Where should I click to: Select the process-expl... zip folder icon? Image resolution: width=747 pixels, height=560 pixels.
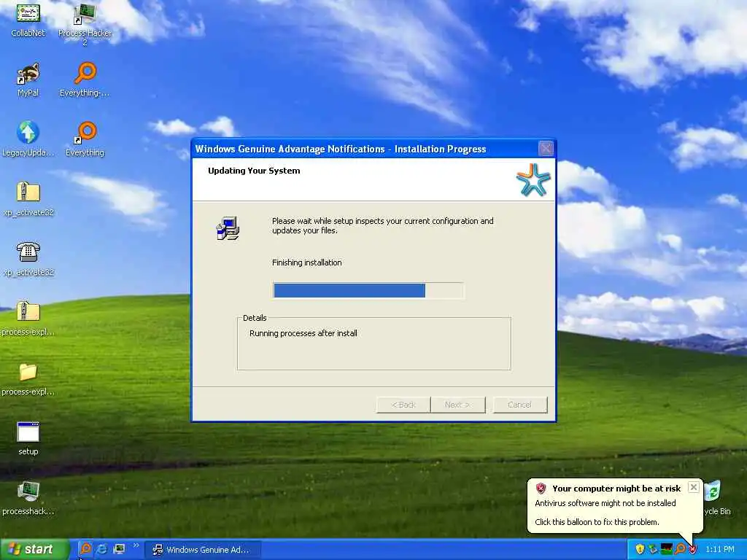coord(28,318)
